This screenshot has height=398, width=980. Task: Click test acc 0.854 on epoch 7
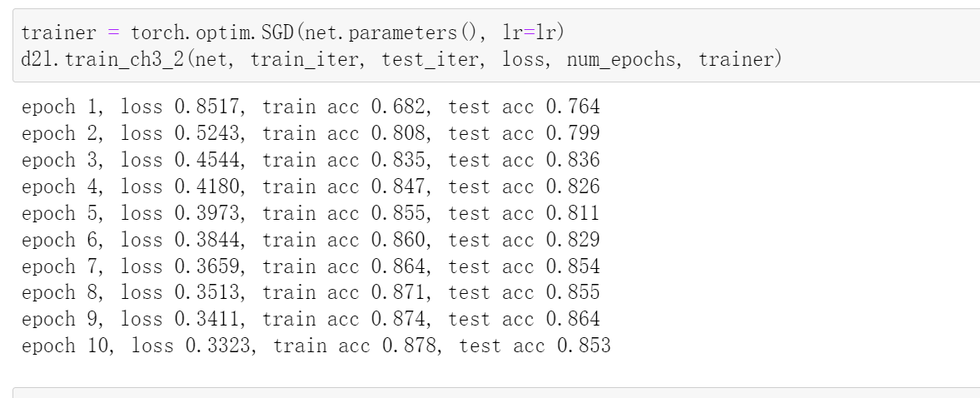(524, 266)
